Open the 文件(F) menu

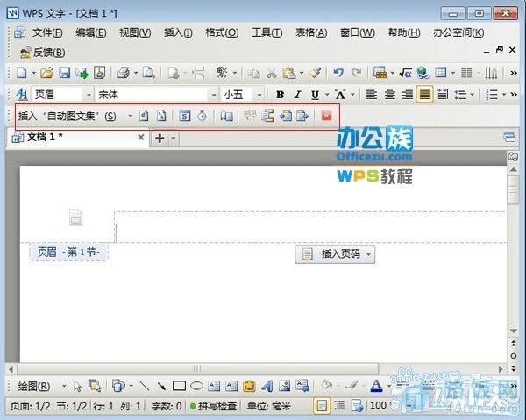coord(47,32)
